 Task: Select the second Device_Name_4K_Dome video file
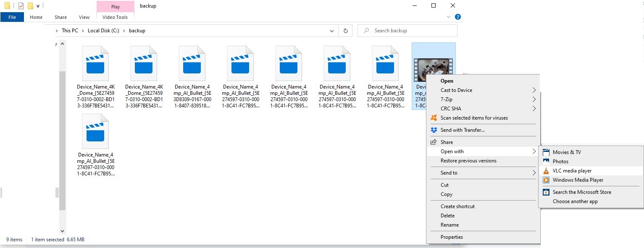[144, 77]
